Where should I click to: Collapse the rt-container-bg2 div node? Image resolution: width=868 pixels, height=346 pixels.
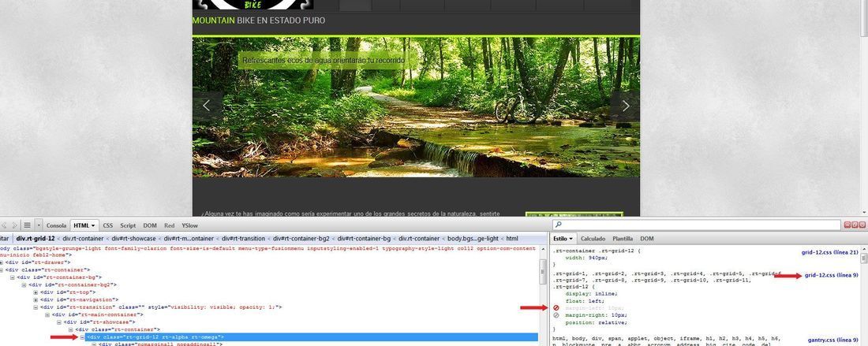pyautogui.click(x=24, y=285)
